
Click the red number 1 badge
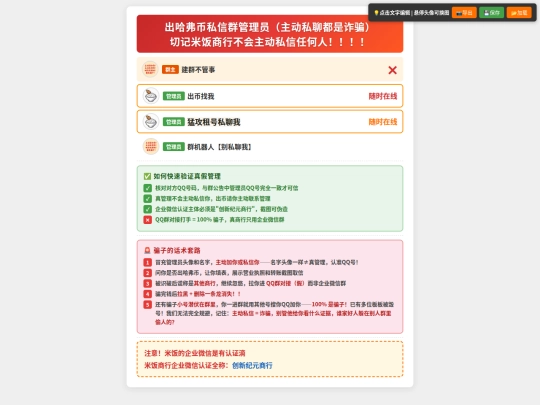point(147,262)
